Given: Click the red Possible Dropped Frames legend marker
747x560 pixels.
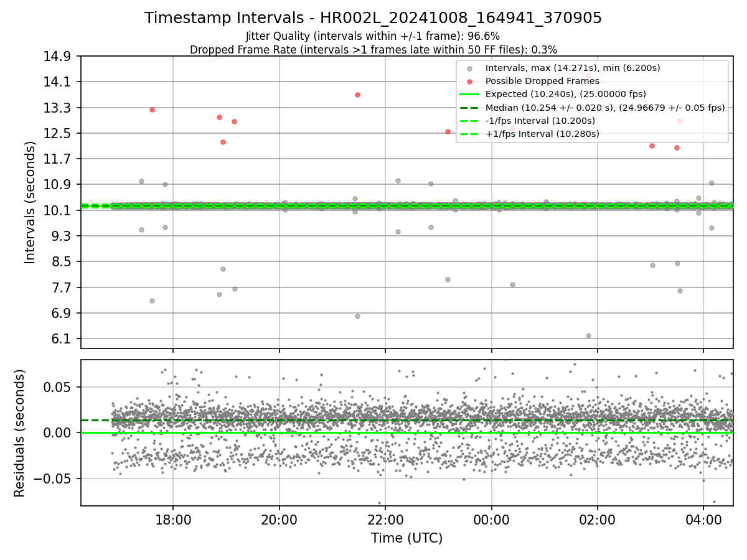Looking at the screenshot, I should point(470,81).
